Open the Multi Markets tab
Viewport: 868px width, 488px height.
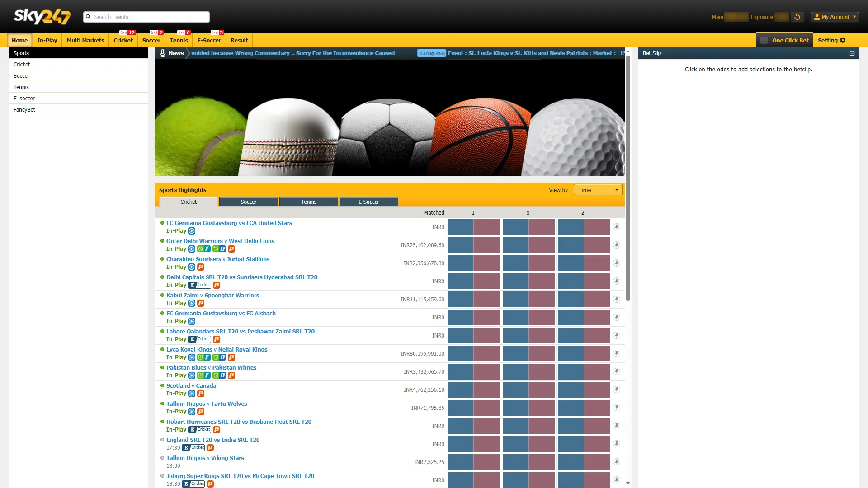[x=85, y=40]
